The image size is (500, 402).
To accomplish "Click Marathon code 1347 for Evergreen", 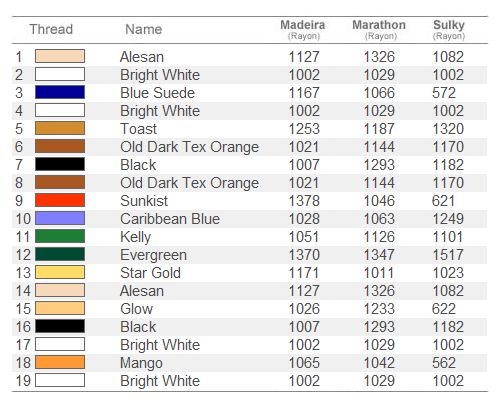I will [379, 255].
